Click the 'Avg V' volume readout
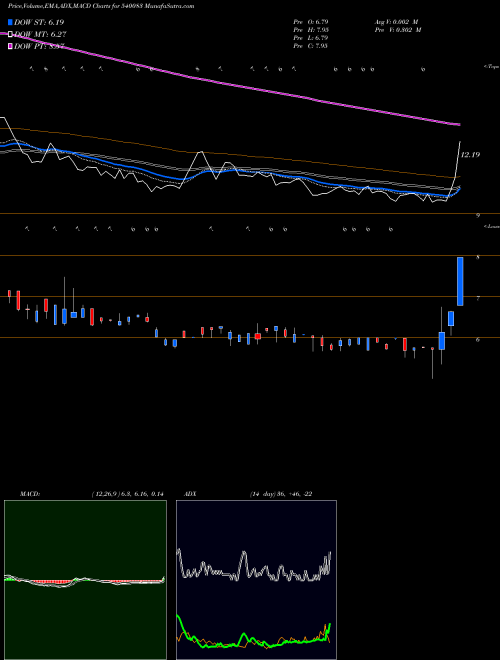 click(397, 21)
